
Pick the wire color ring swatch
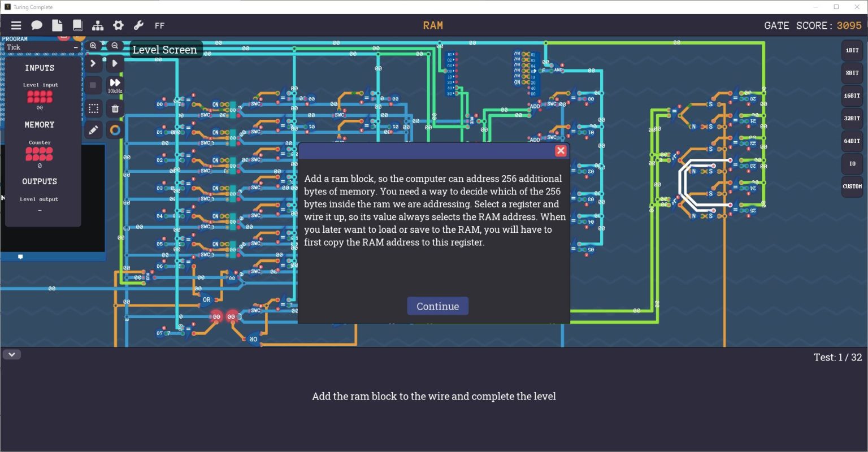click(115, 131)
